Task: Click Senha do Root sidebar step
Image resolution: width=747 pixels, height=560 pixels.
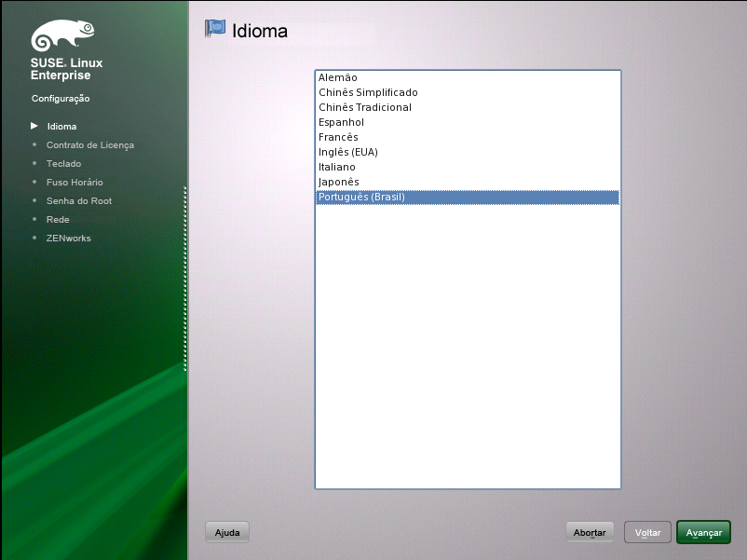Action: [79, 200]
